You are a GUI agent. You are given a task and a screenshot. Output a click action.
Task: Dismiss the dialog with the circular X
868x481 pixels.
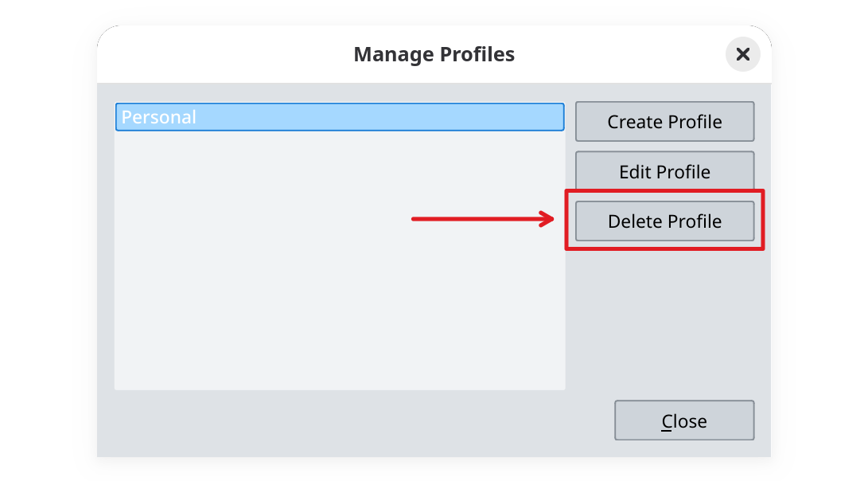pos(742,54)
